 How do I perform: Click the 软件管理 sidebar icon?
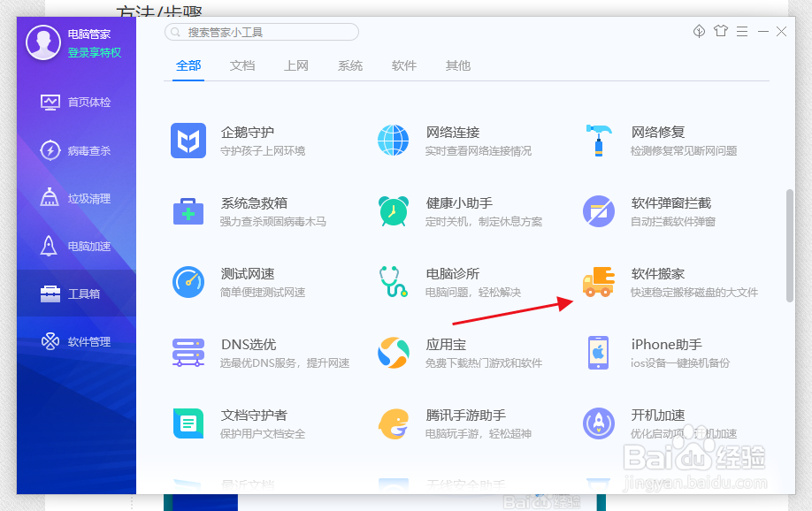[50, 341]
